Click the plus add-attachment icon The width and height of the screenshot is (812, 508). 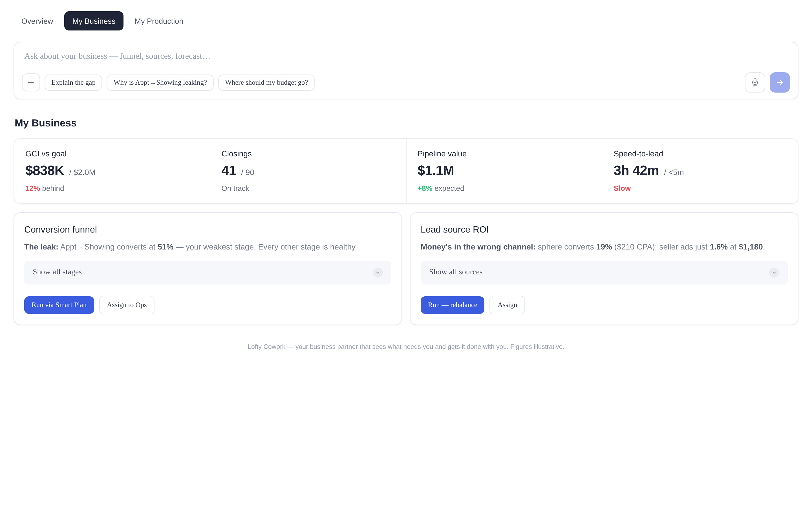31,82
